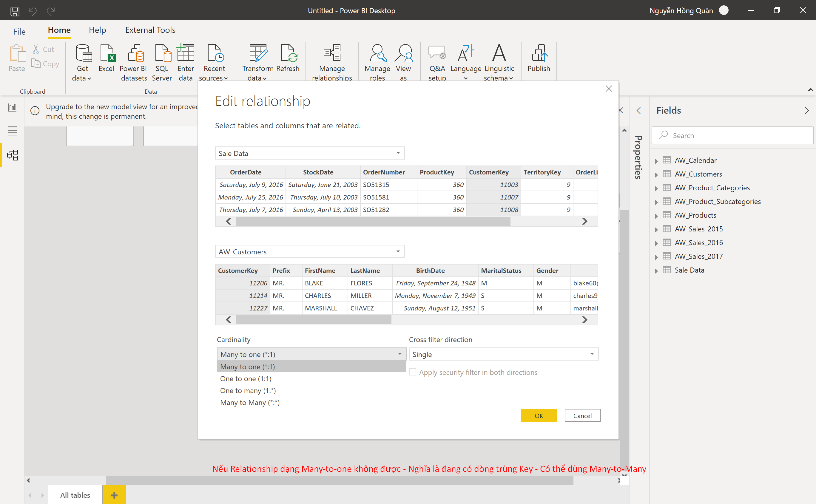The image size is (816, 504).
Task: Expand the AW_Sales_2016 table
Action: click(x=656, y=243)
